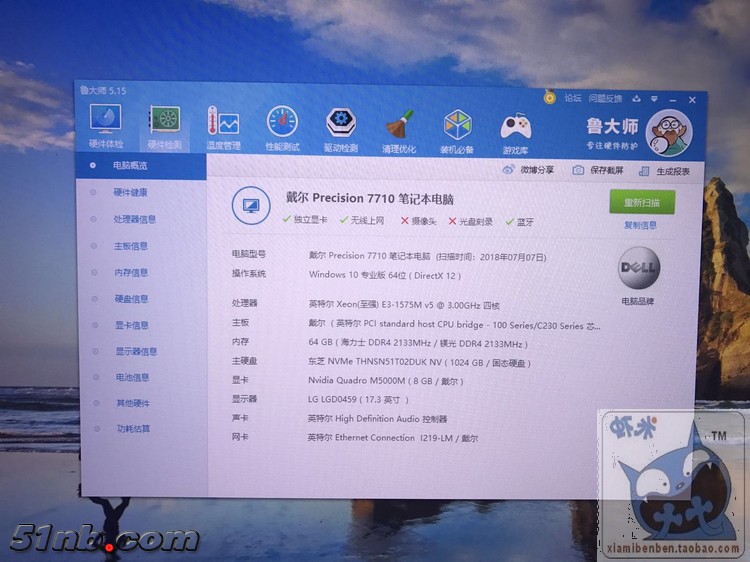Open 问题反馈 feedback link
Viewport: 750px width, 562px height.
(x=605, y=99)
